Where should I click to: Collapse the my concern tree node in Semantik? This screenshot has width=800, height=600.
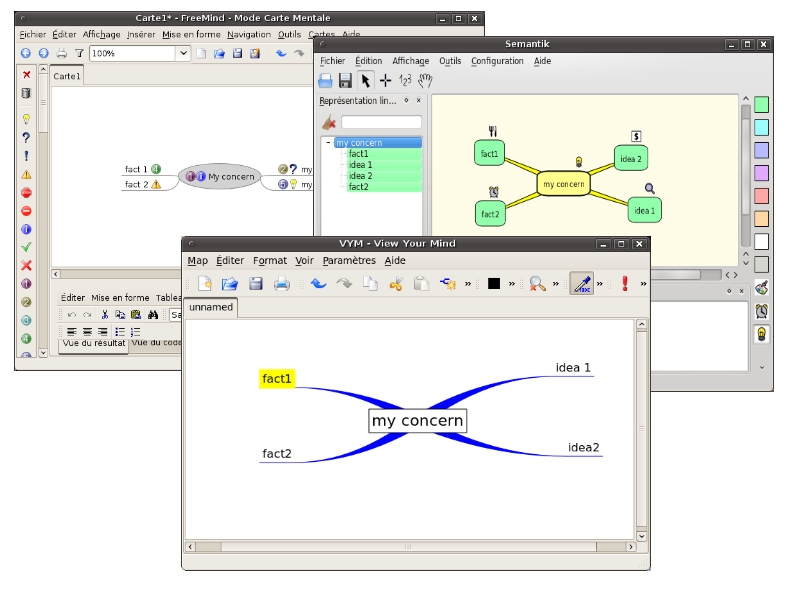click(x=328, y=142)
